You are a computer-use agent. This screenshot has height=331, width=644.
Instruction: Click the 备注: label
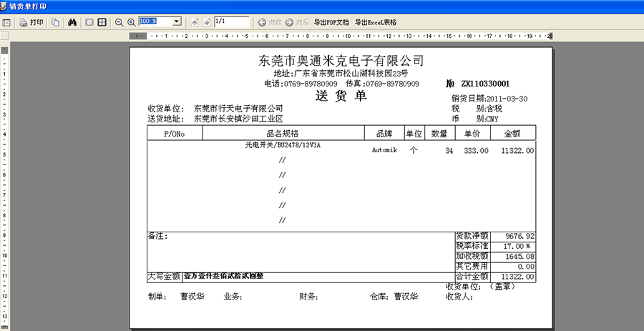(157, 237)
